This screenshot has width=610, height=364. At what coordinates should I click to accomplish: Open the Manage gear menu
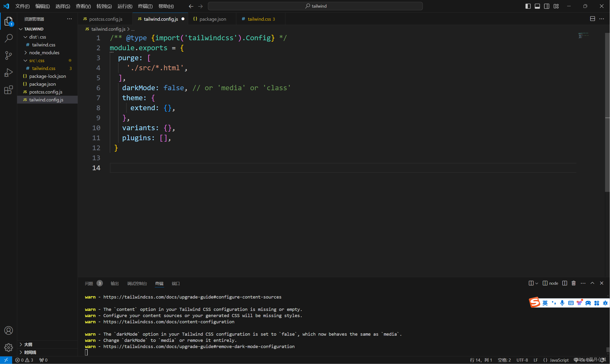[9, 347]
